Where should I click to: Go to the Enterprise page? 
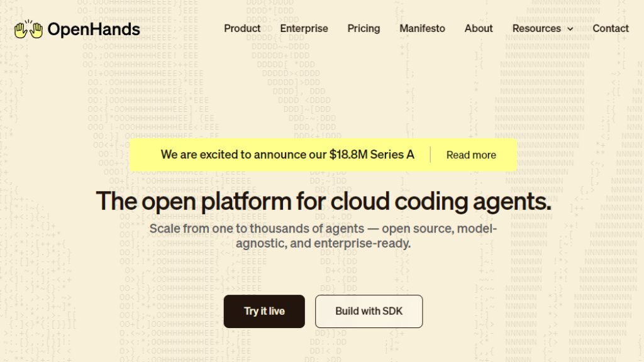(x=304, y=28)
